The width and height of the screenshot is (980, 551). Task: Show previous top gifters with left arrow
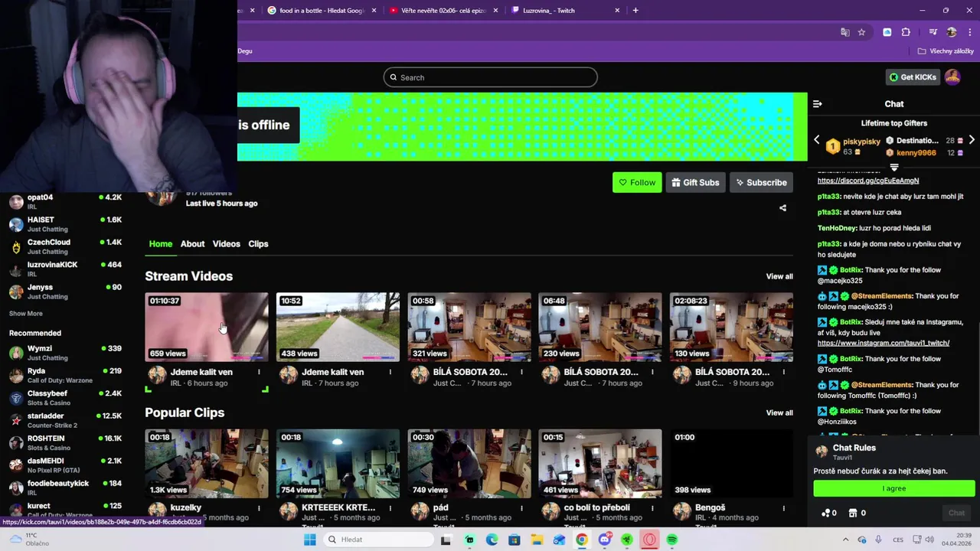tap(816, 140)
